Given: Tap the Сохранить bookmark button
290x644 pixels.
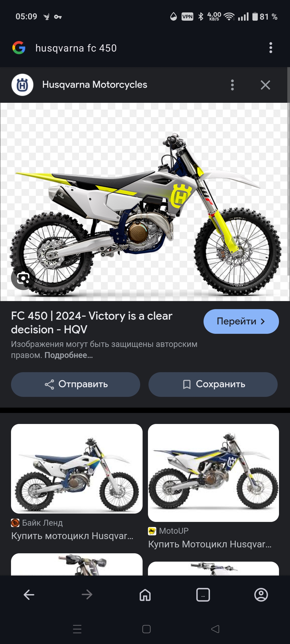Looking at the screenshot, I should (213, 384).
